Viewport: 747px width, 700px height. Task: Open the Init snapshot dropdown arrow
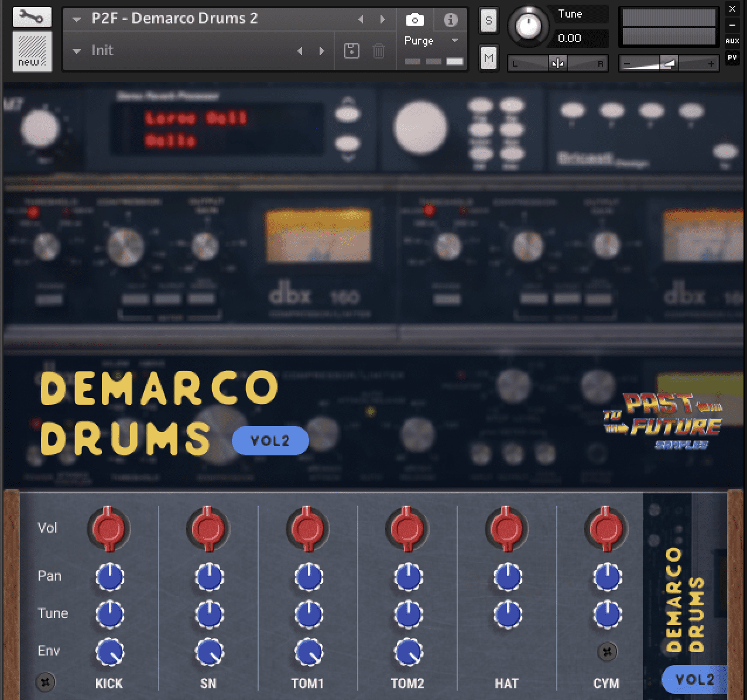coord(76,51)
